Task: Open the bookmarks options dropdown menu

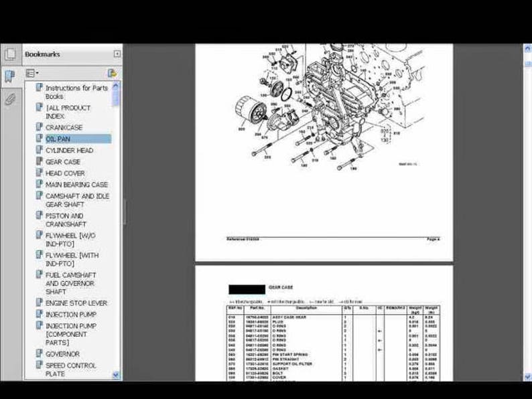Action: point(32,73)
